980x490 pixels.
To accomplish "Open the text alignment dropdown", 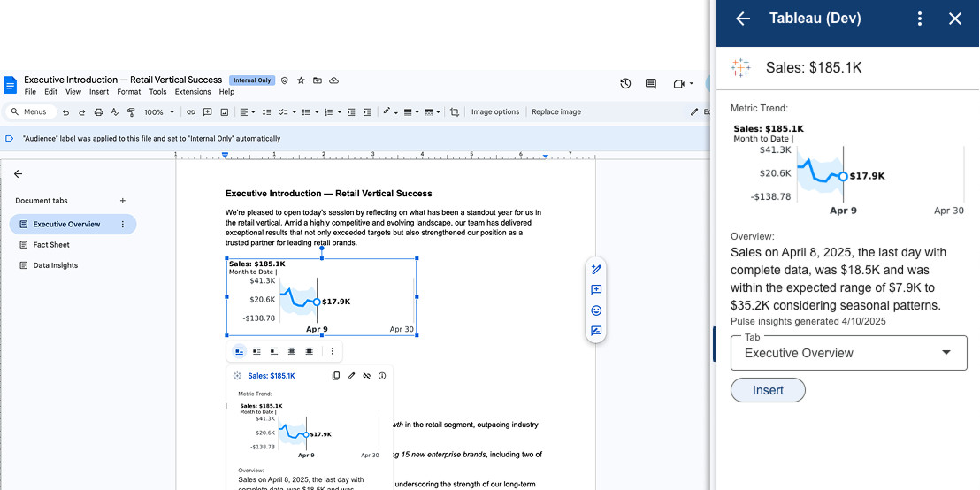I will [x=248, y=112].
